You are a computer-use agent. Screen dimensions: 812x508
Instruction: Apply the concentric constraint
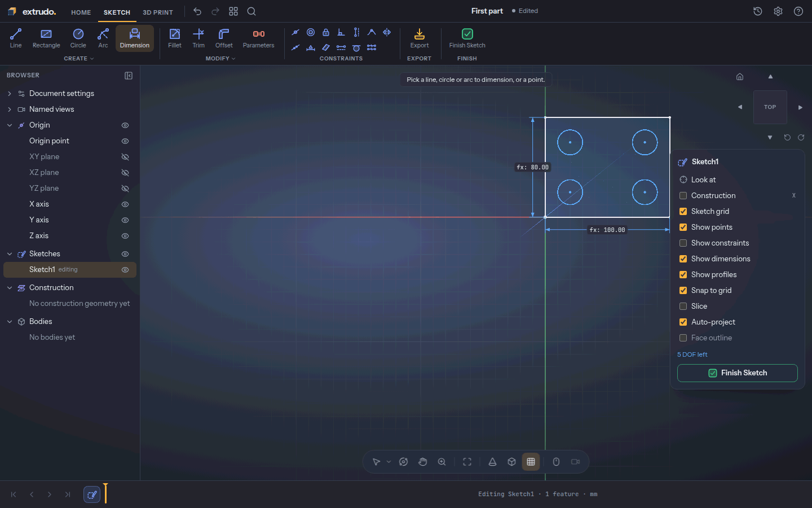click(311, 32)
